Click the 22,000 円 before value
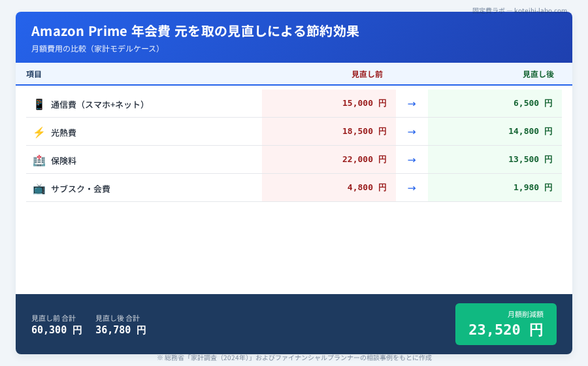Viewport: 588px width, 366px height. coord(364,159)
